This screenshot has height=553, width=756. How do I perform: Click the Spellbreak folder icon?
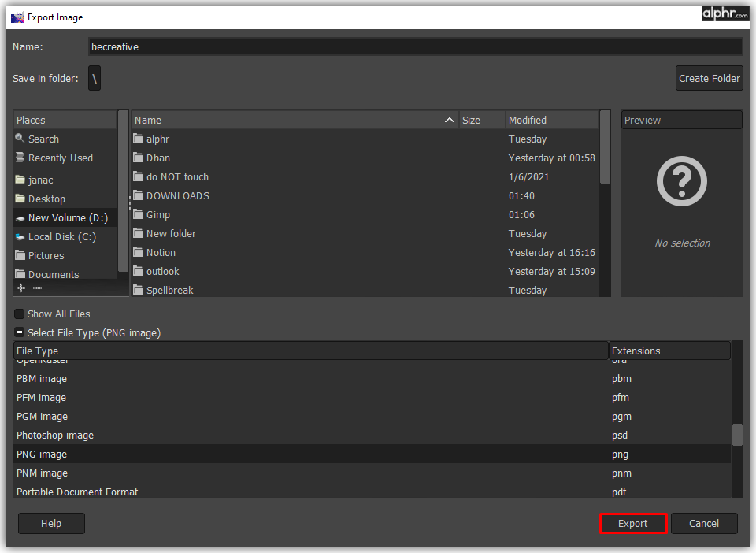coord(139,290)
